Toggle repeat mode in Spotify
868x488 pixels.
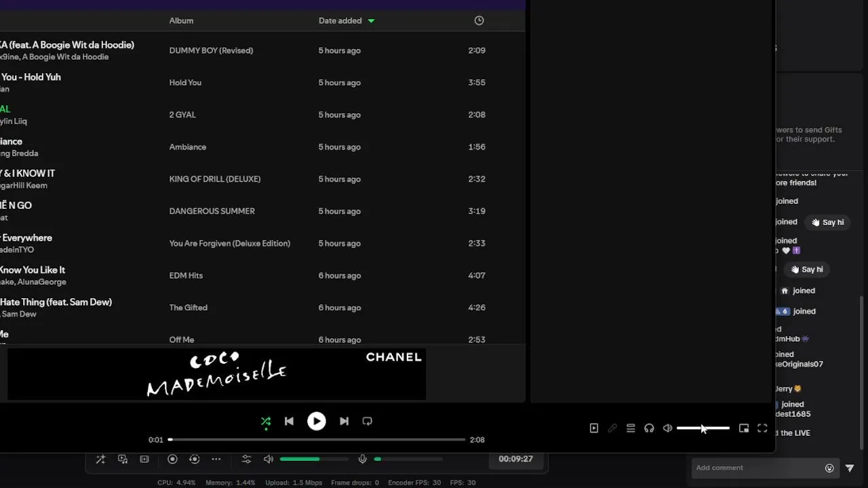tap(367, 421)
